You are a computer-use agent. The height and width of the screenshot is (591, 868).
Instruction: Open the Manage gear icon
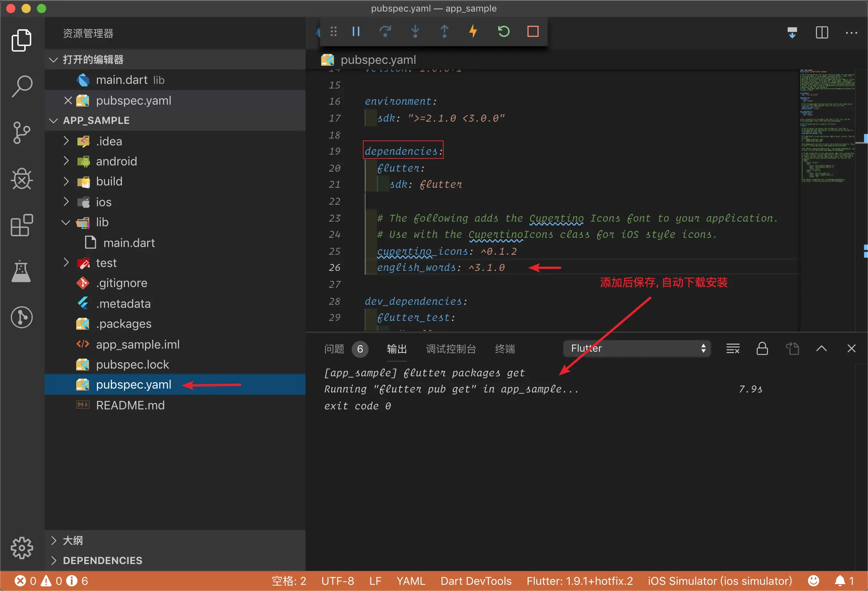(22, 548)
